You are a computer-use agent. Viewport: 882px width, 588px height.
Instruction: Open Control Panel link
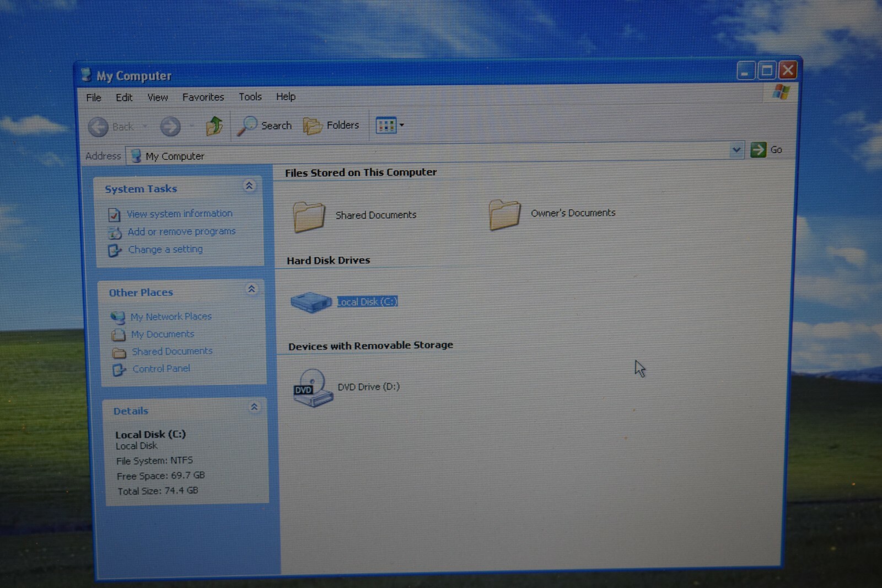161,368
